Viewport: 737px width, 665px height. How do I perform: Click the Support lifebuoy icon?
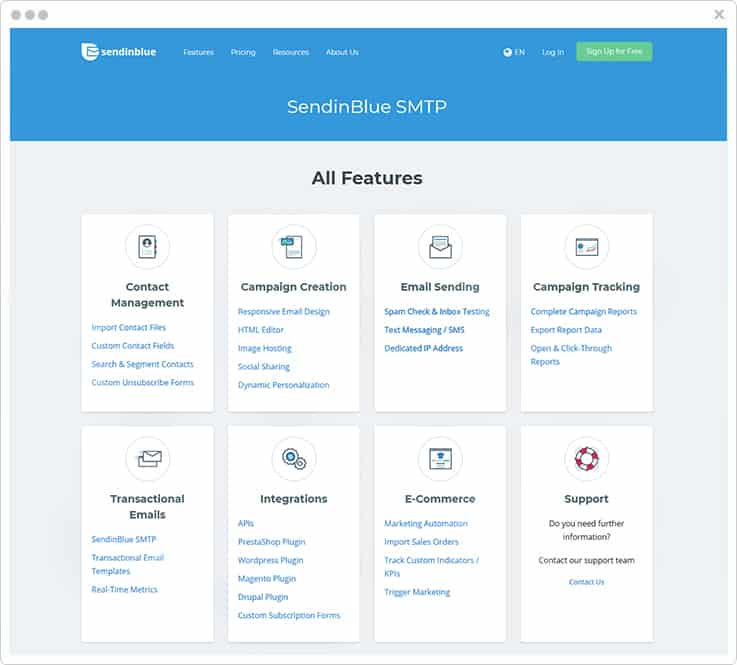click(587, 459)
